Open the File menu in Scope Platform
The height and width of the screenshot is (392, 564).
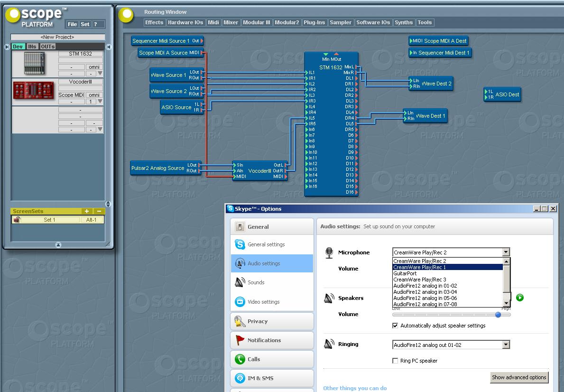point(72,24)
